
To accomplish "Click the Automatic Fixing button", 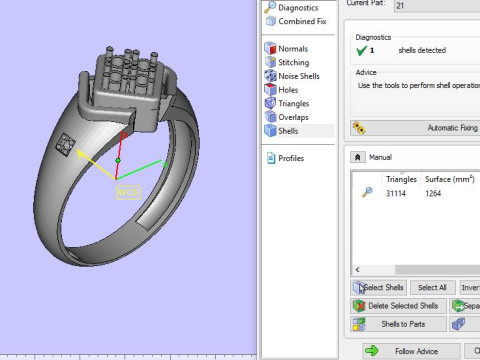I will tap(415, 128).
